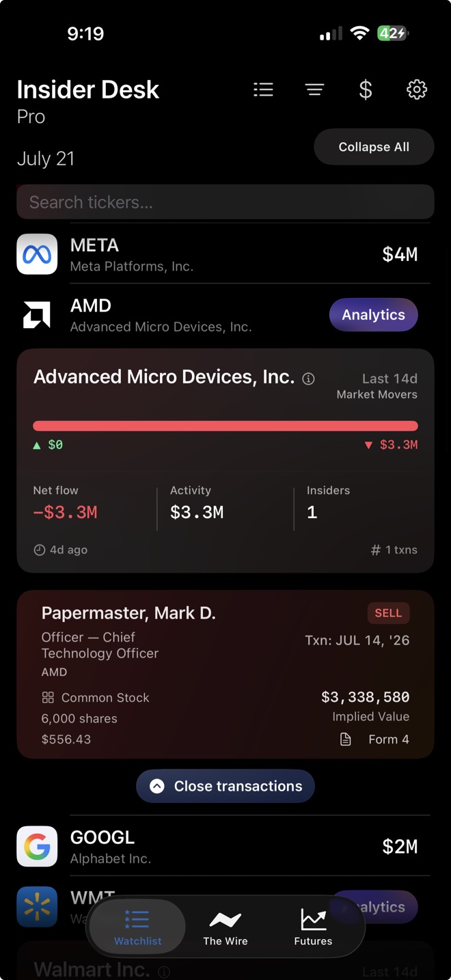Tap info icon beside Advanced Micro Devices

[309, 379]
